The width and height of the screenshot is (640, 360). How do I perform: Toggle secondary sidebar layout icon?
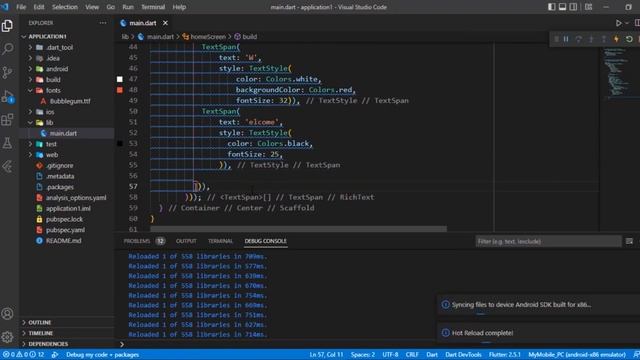tap(573, 7)
